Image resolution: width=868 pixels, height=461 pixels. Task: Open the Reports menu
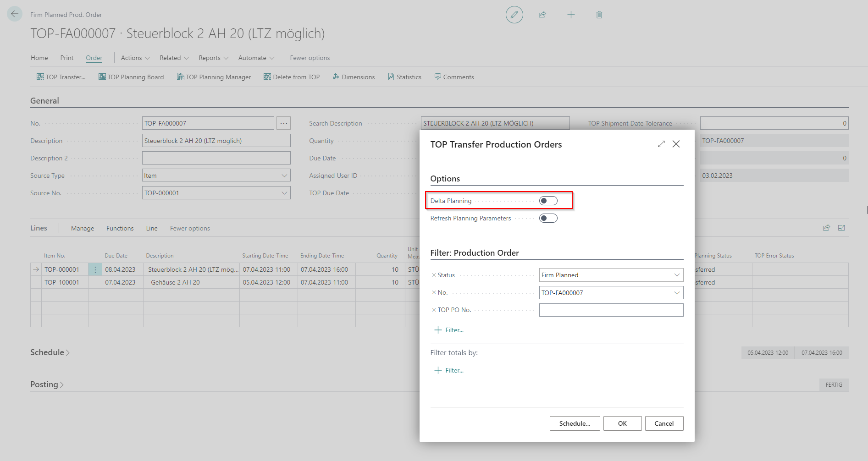tap(213, 58)
